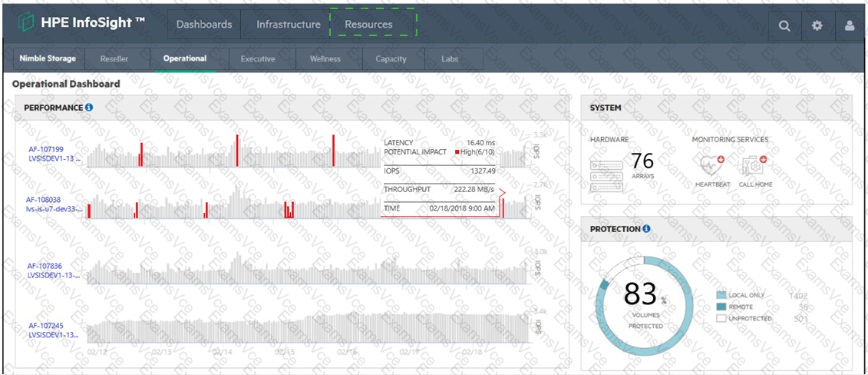Click the Local Only legend swatch
868x375 pixels.
721,295
